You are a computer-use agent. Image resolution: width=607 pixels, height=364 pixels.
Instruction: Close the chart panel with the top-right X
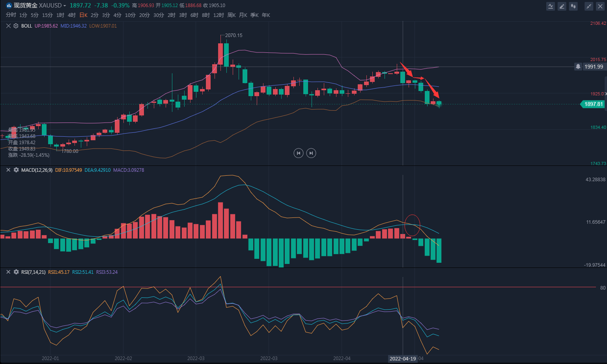(600, 6)
